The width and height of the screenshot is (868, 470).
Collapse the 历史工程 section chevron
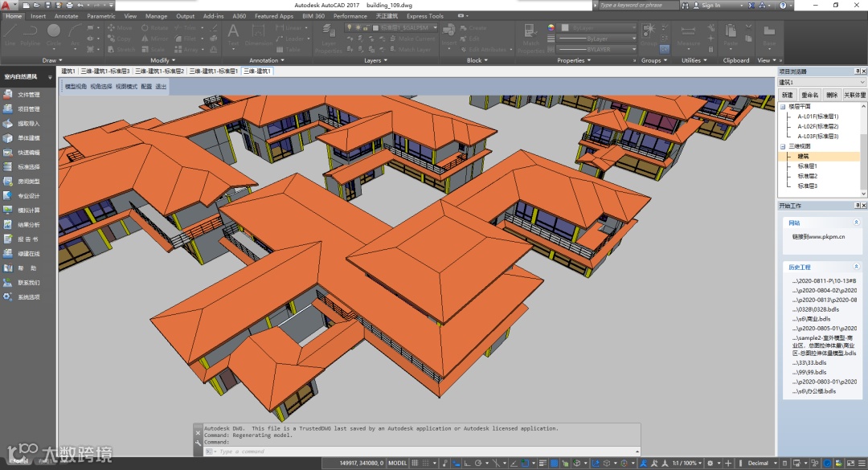coord(857,267)
